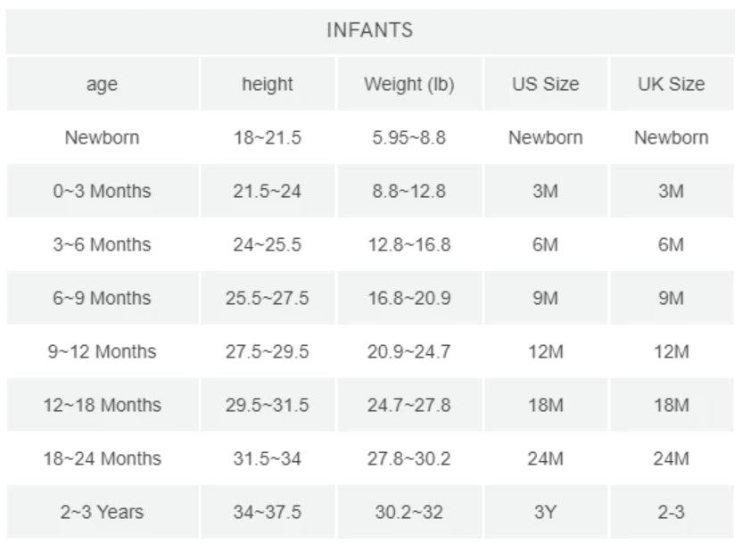Click the 30.2~32 weight cell

point(409,512)
